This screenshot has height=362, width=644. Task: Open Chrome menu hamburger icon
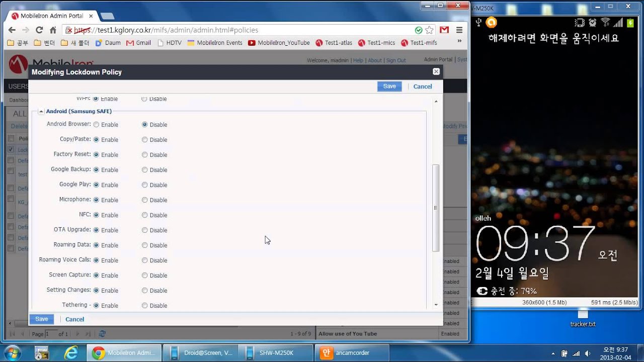point(459,30)
